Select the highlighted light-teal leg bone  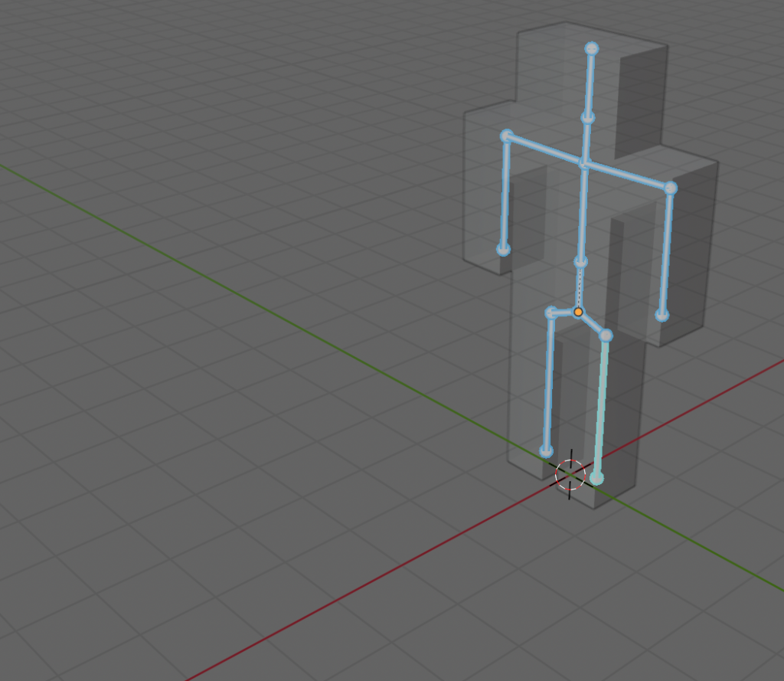[601, 406]
